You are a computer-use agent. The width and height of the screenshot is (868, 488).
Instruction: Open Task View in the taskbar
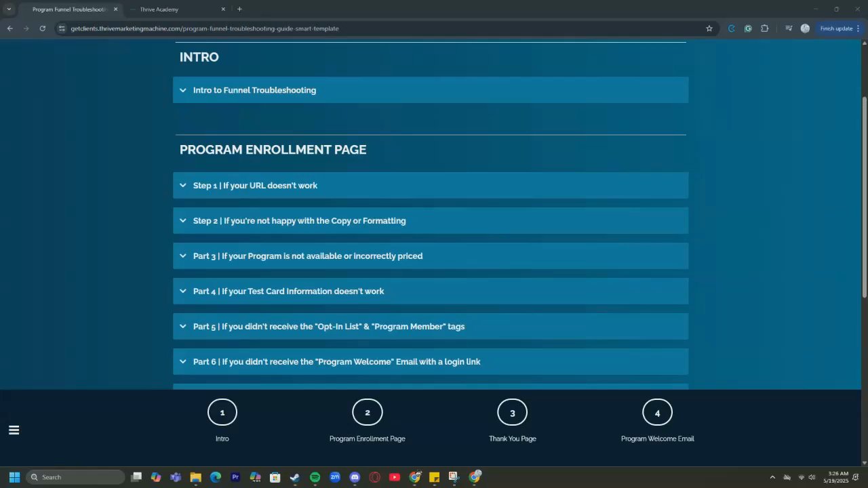pyautogui.click(x=136, y=477)
